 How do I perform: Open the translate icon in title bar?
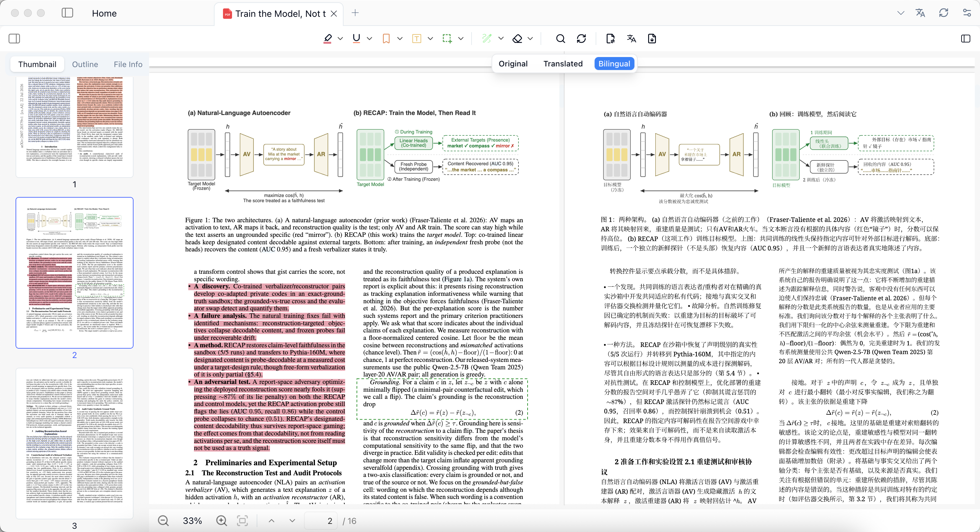point(920,13)
